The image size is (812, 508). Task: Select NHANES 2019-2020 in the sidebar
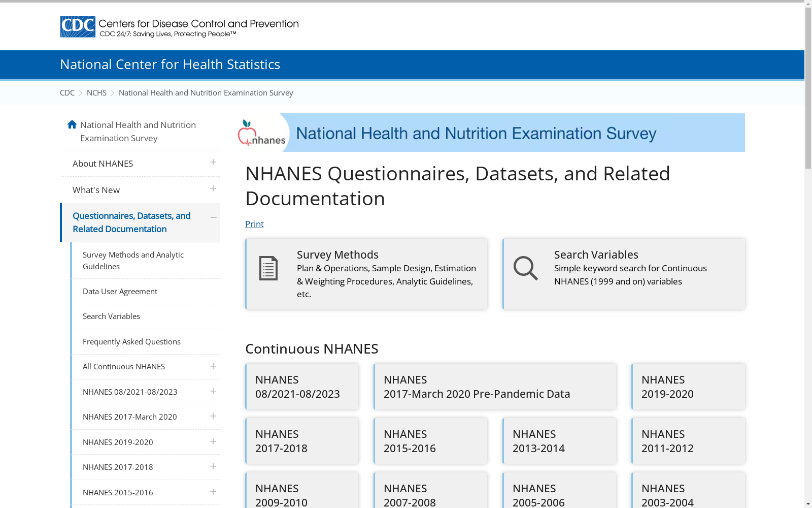[x=118, y=442]
